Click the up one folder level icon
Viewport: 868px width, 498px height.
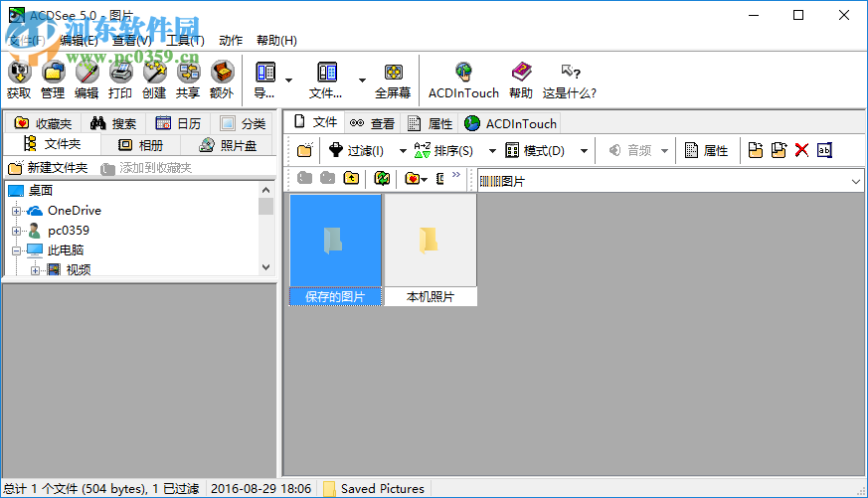[352, 178]
